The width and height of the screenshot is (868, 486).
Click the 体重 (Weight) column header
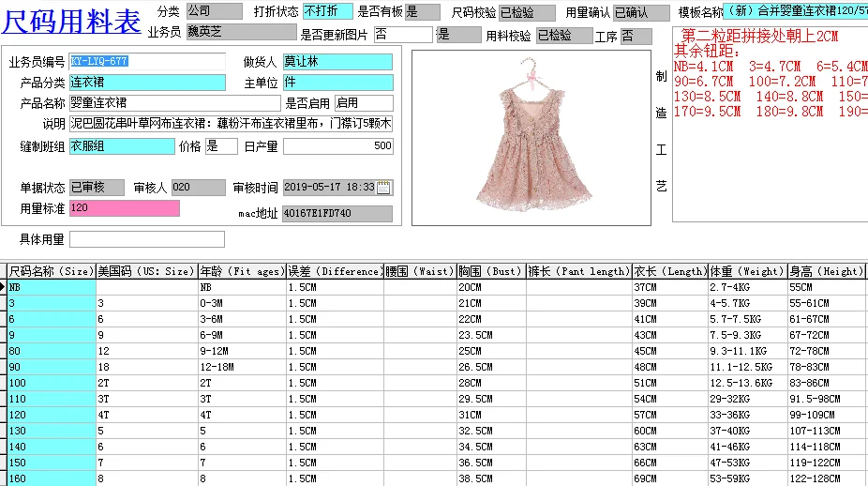tap(748, 271)
